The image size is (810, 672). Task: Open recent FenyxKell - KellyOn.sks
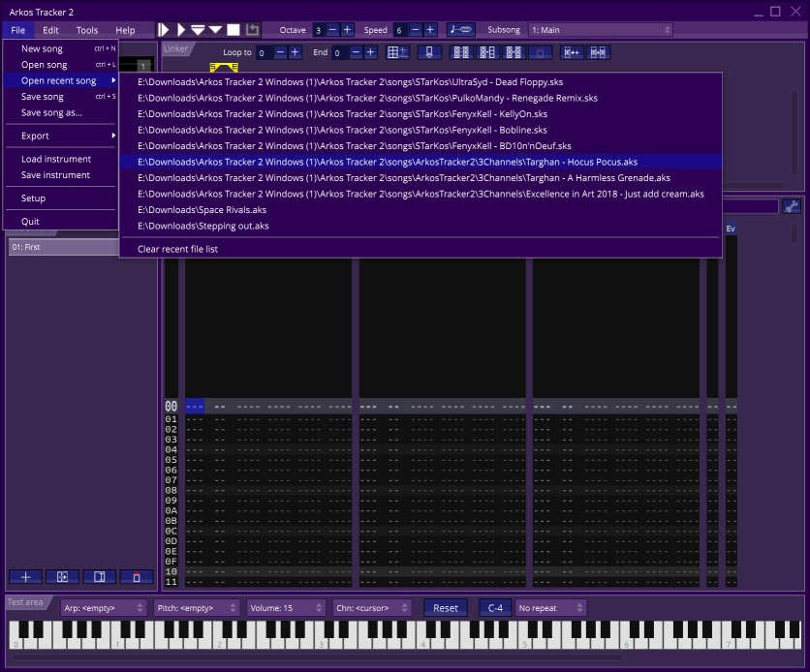click(421, 114)
